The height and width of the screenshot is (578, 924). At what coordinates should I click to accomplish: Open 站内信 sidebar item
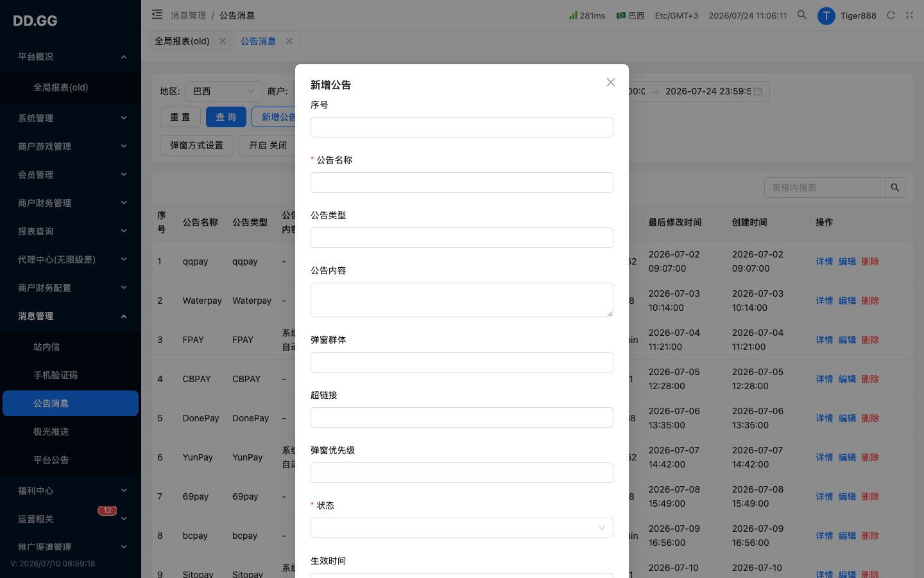[71, 347]
